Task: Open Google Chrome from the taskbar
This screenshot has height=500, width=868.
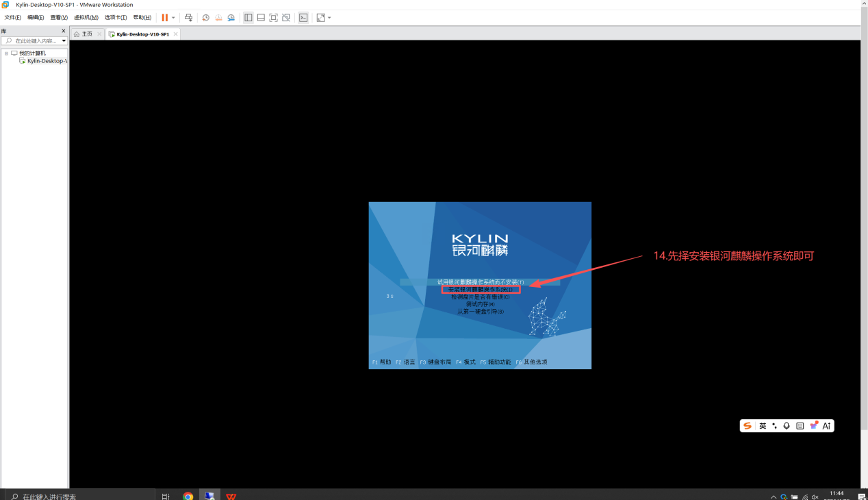Action: pyautogui.click(x=188, y=496)
